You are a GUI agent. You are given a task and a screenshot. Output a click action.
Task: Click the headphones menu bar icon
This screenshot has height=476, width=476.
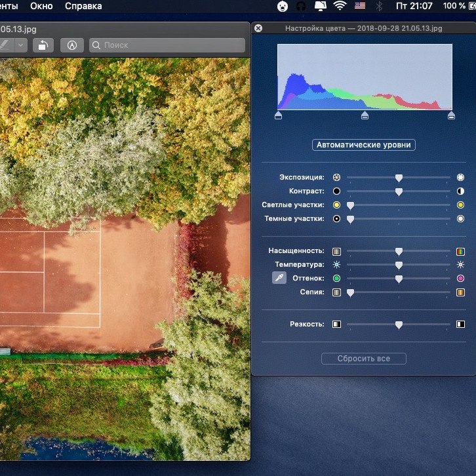pos(301,6)
